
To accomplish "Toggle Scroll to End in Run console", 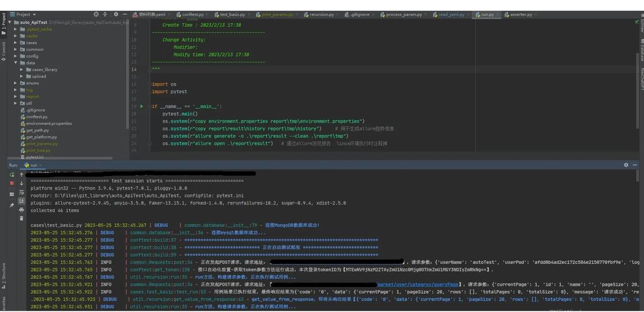I will click(x=22, y=201).
